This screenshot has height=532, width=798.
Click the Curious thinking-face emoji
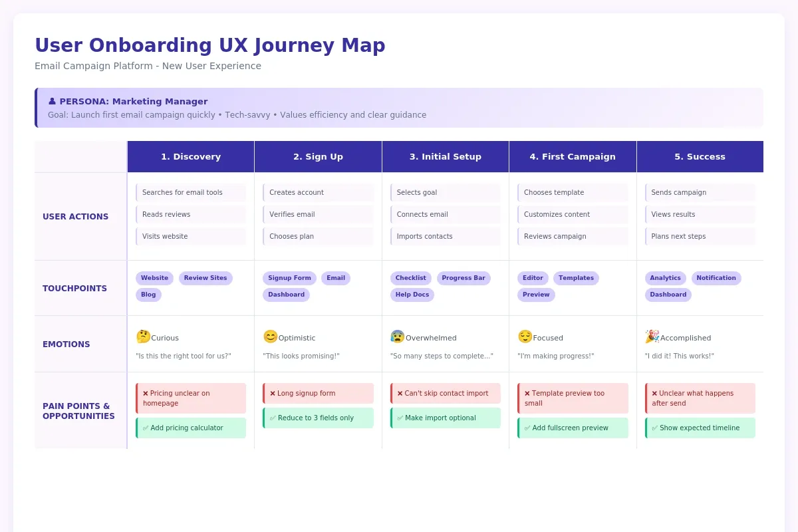tap(143, 337)
